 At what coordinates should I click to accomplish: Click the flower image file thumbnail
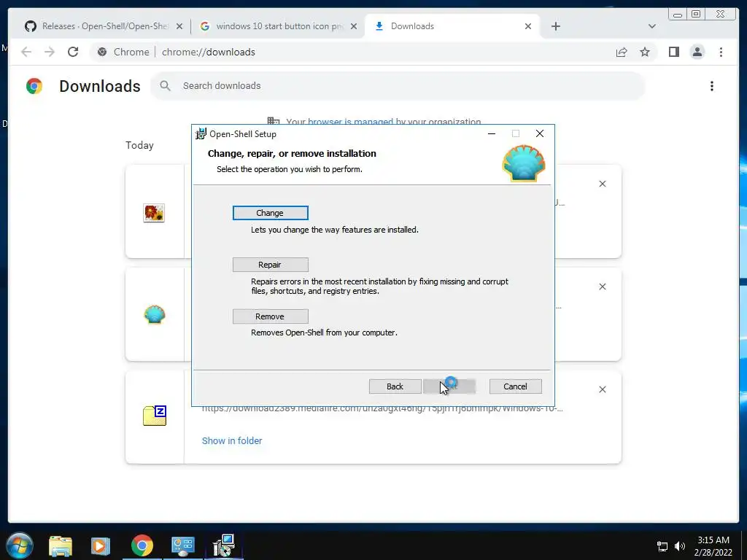(154, 212)
